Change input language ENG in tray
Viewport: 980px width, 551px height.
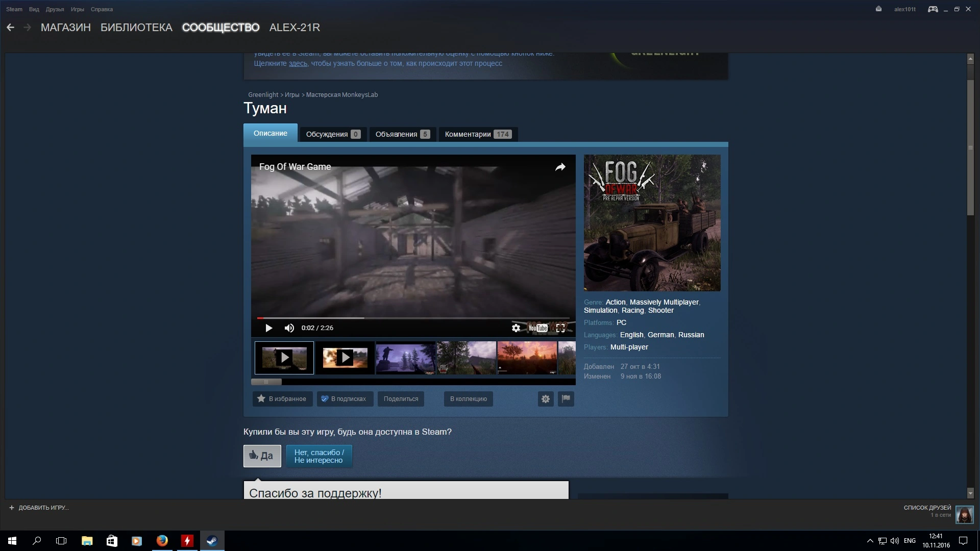(x=910, y=541)
